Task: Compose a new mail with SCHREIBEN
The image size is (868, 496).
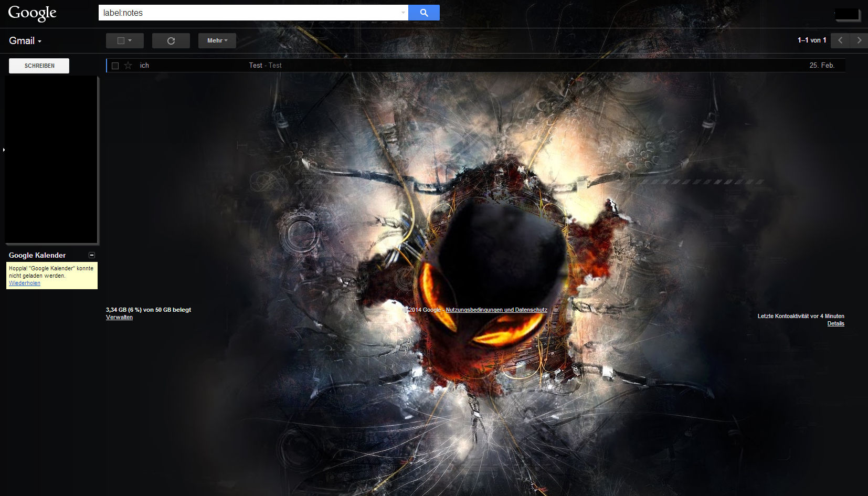Action: tap(39, 66)
